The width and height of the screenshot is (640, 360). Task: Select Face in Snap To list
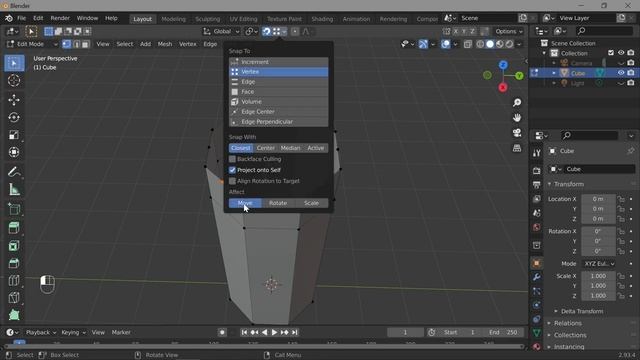[278, 92]
